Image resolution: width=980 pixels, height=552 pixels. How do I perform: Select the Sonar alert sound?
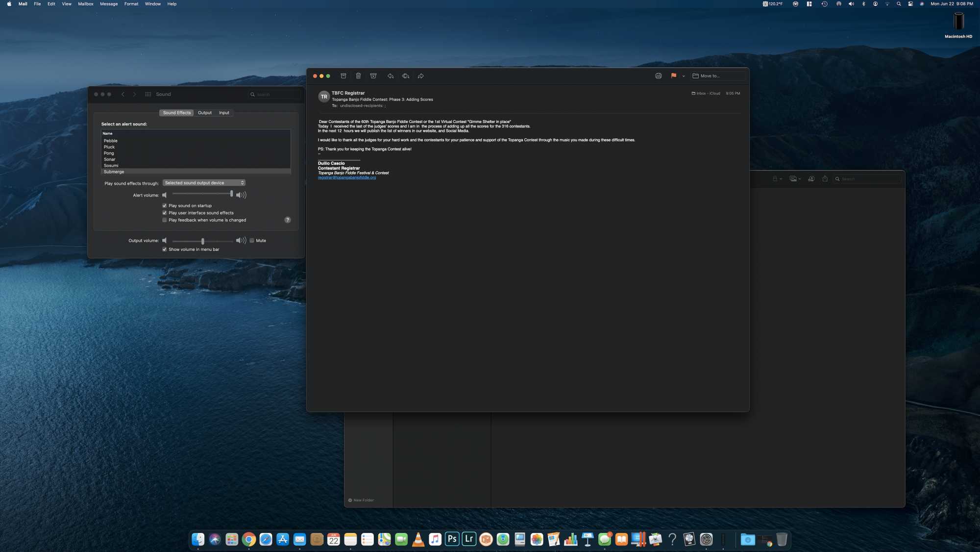(196, 159)
